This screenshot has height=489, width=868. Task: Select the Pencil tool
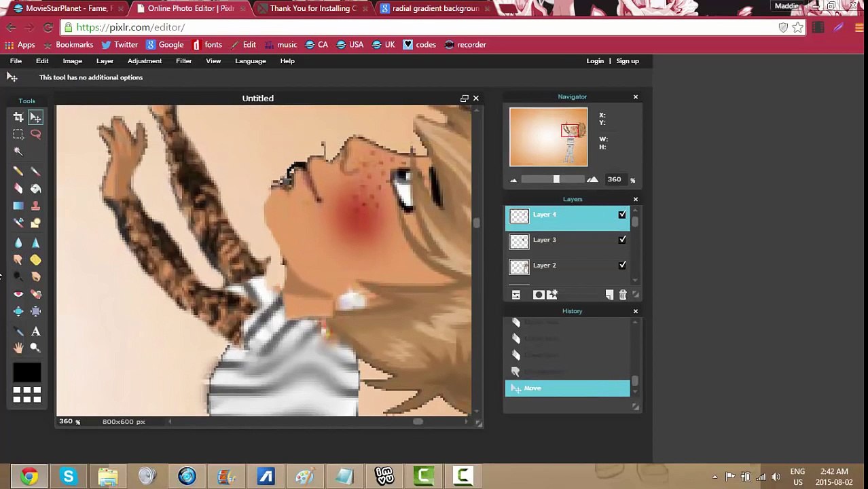18,171
